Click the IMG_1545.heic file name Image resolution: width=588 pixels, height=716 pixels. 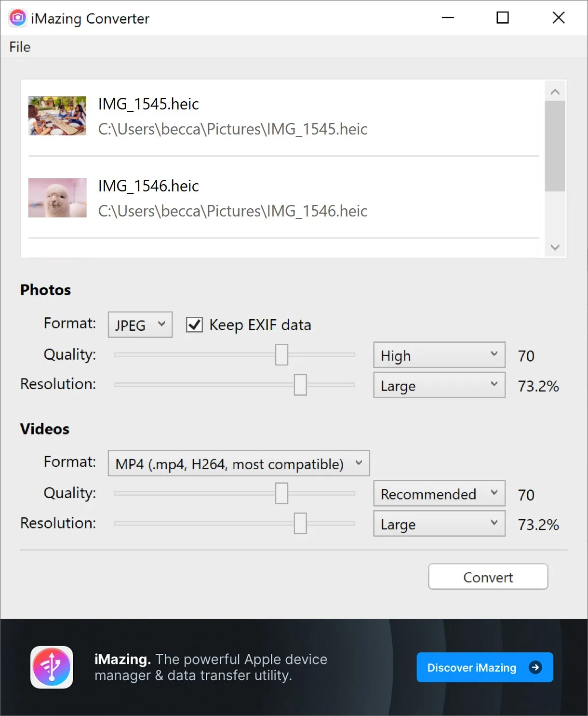(148, 104)
